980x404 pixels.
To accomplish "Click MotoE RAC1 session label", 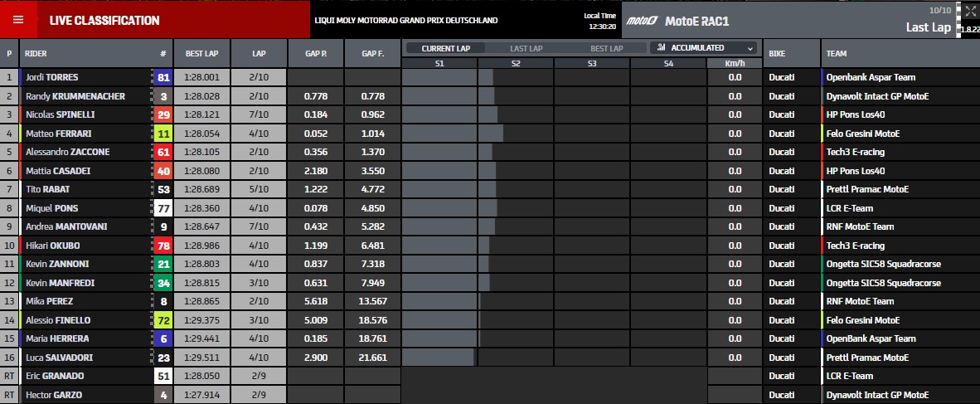I will tap(697, 22).
